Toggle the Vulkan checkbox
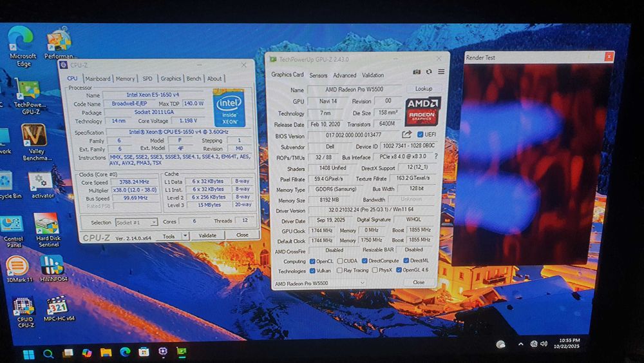This screenshot has height=363, width=644. tap(312, 271)
